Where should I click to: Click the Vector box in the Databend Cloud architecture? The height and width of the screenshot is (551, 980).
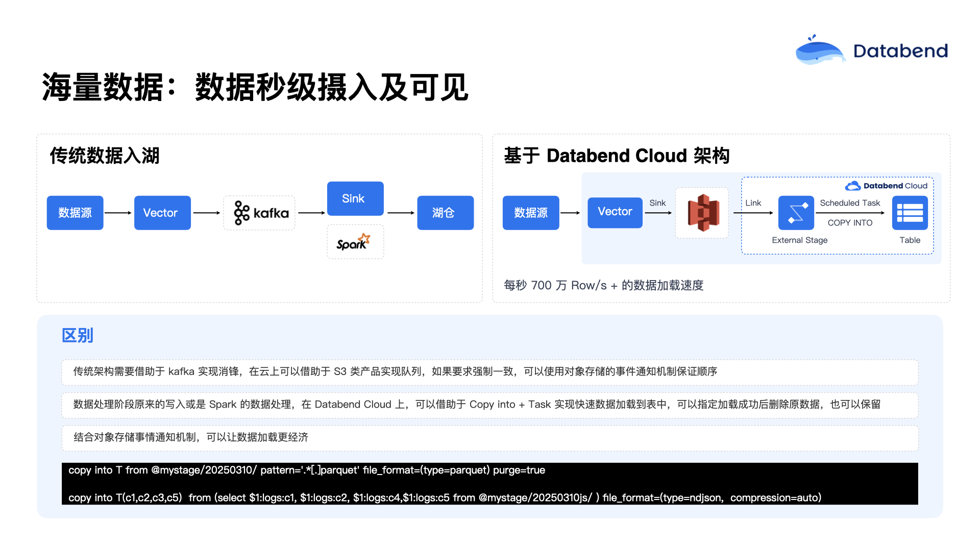(x=615, y=212)
